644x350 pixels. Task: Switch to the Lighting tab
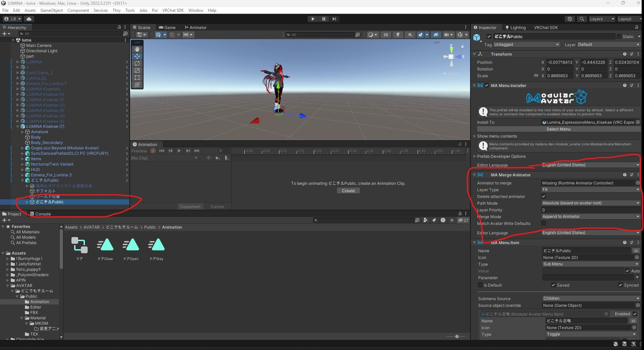point(515,27)
